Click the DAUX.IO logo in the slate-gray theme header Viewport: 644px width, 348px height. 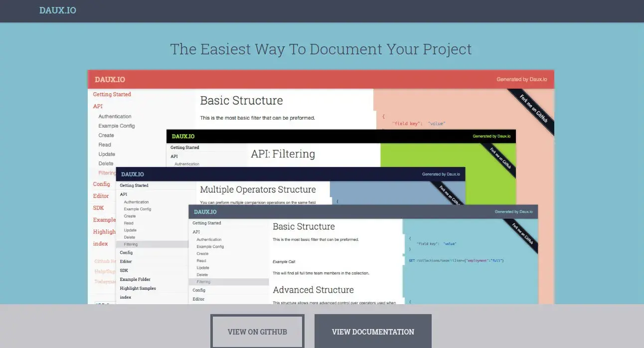pyautogui.click(x=205, y=212)
